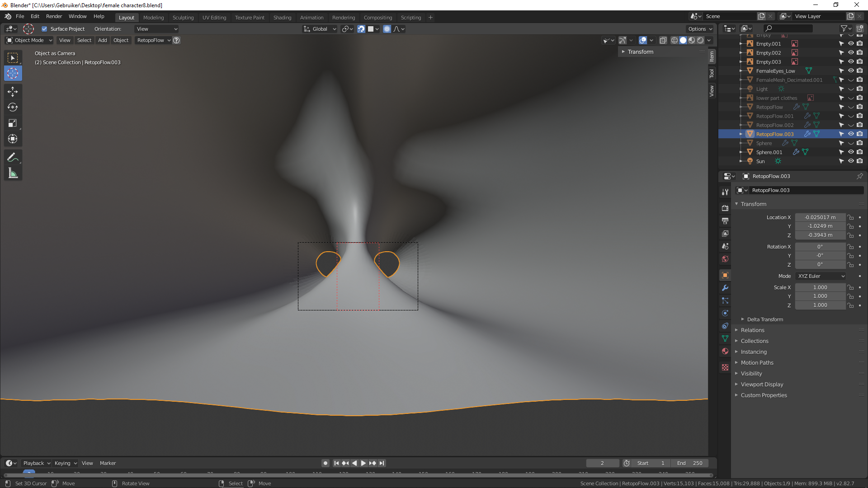Expand the Relations panel
This screenshot has height=488, width=868.
[x=752, y=330]
